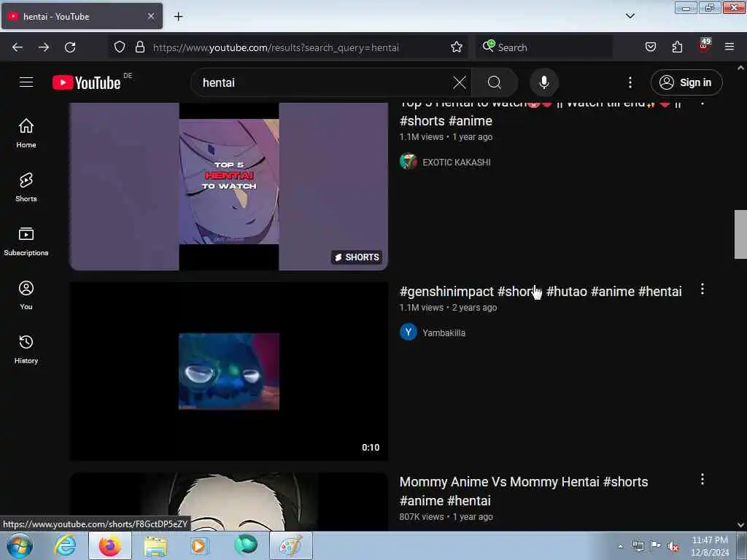Image resolution: width=747 pixels, height=560 pixels.
Task: View site security padlock info
Action: (x=139, y=47)
